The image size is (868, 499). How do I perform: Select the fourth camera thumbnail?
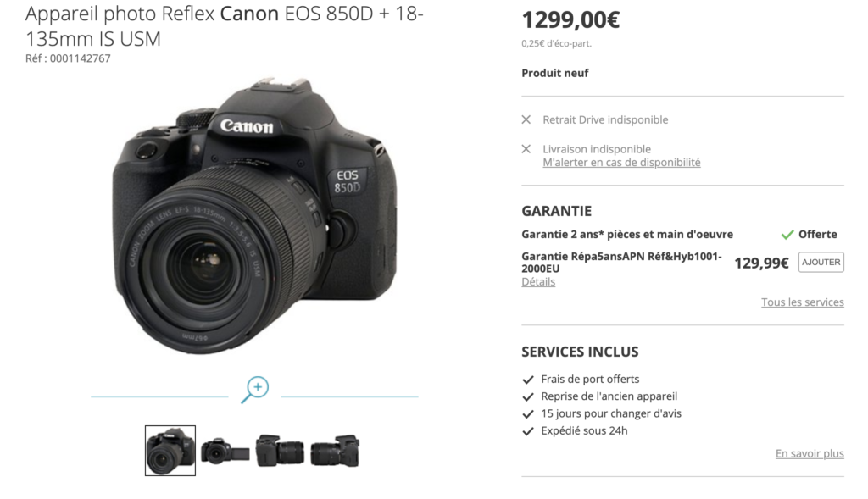click(335, 451)
